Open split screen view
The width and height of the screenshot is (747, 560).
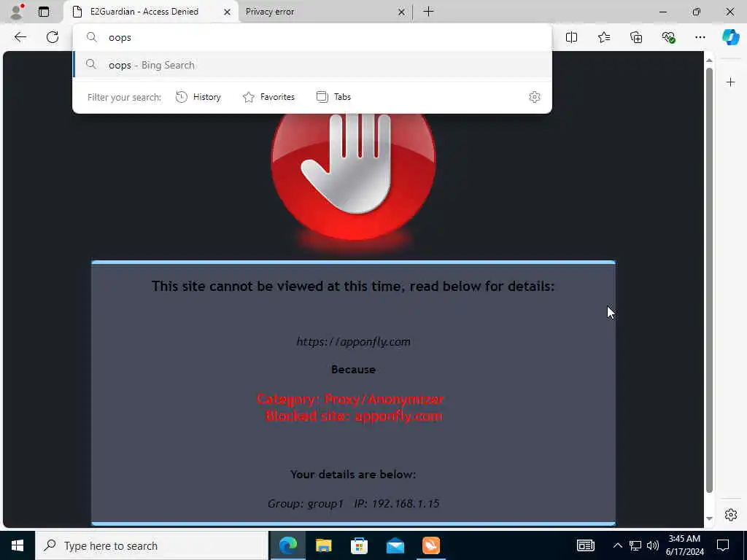571,37
